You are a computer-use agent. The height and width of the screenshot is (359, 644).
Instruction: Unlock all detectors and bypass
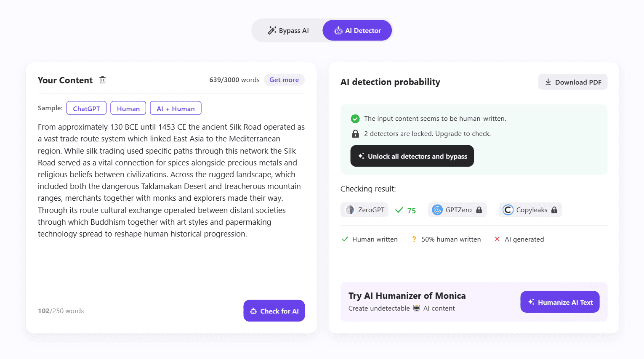click(x=412, y=156)
